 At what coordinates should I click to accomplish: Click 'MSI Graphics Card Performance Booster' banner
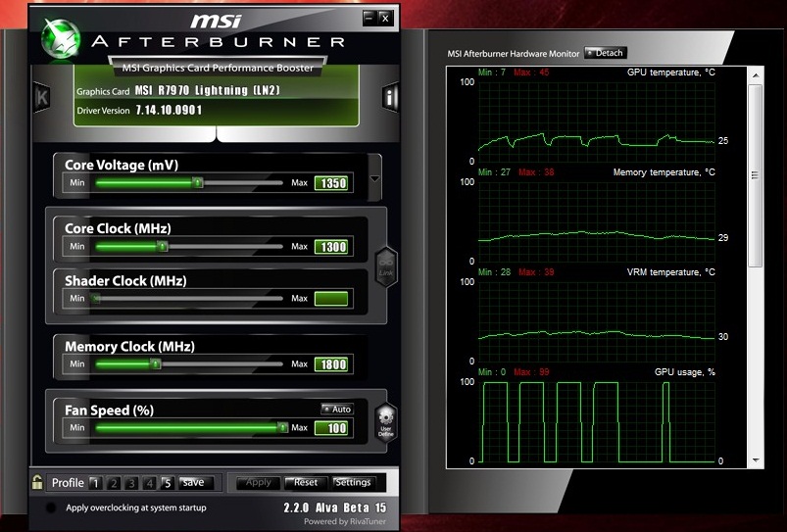218,68
